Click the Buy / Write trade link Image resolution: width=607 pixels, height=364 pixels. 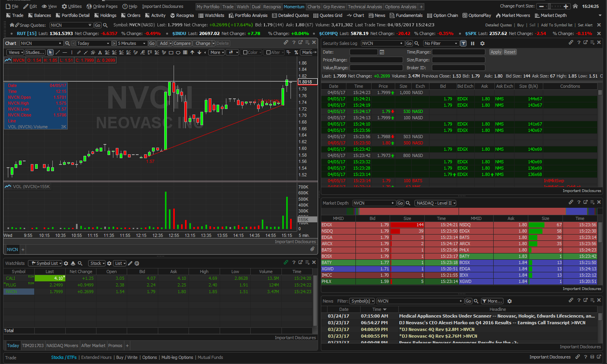(x=127, y=357)
